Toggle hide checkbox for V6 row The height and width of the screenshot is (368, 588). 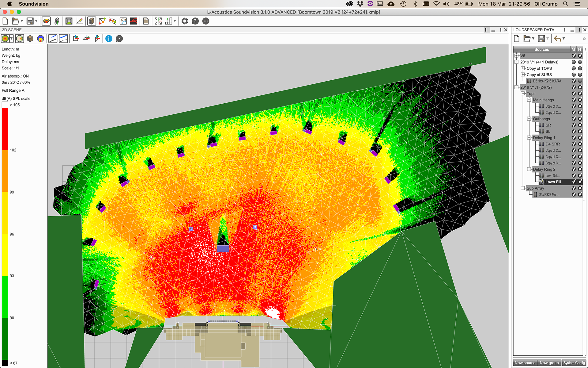(580, 56)
